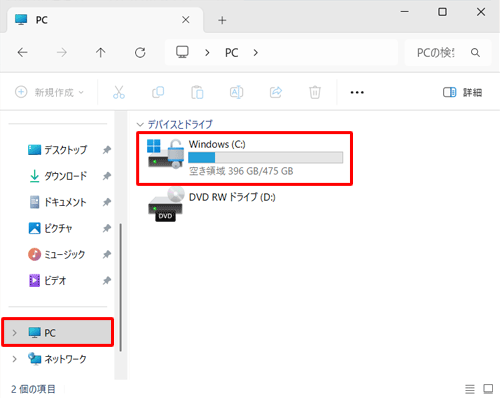Click the pin icon next to ピクチャ
The height and width of the screenshot is (398, 500).
tap(106, 228)
